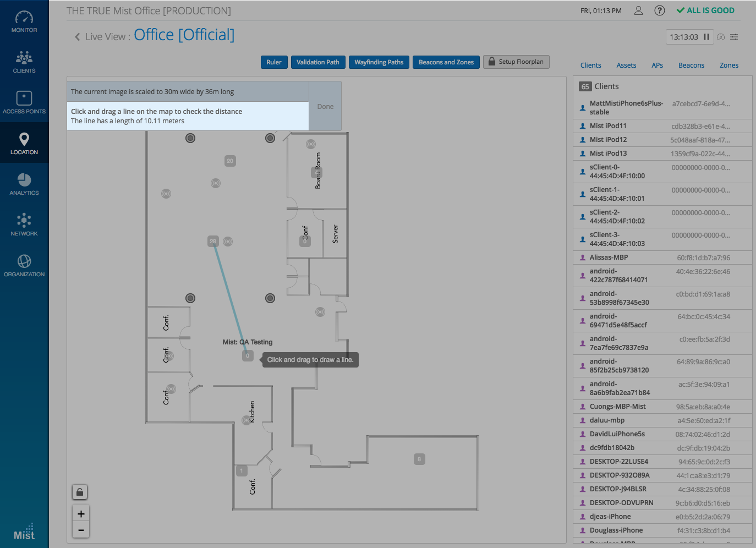This screenshot has width=756, height=548.
Task: Pause the live view playback
Action: (x=706, y=37)
